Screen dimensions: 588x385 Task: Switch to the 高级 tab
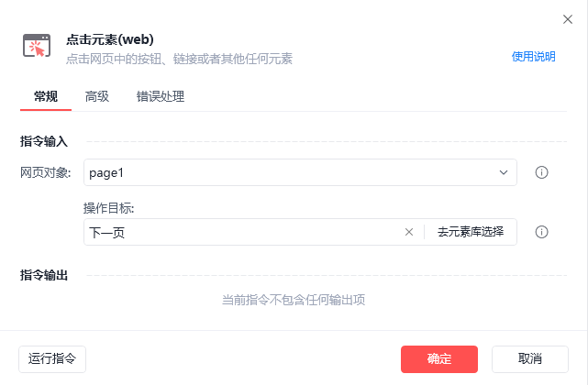(x=97, y=96)
